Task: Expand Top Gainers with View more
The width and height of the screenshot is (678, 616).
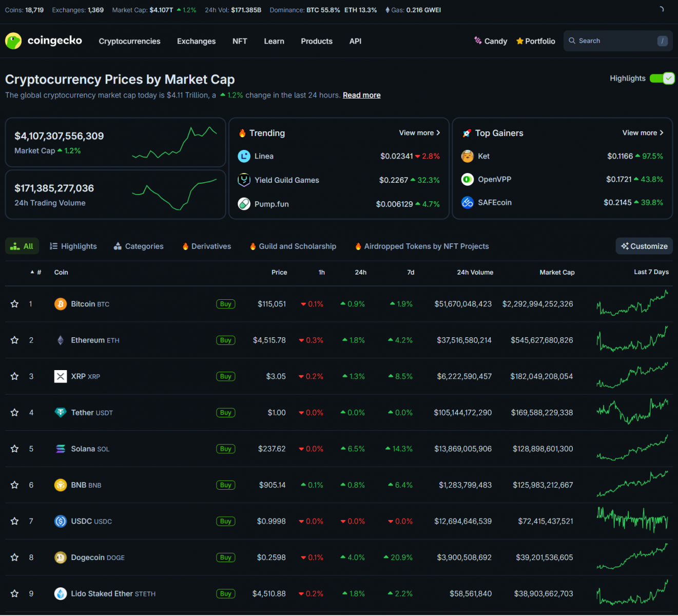Action: pos(643,133)
